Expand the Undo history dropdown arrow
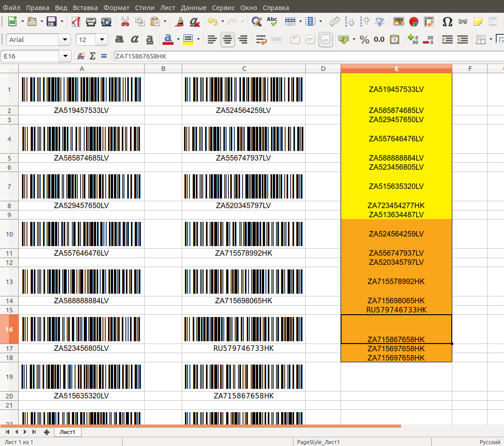This screenshot has height=446, width=504. click(x=223, y=21)
